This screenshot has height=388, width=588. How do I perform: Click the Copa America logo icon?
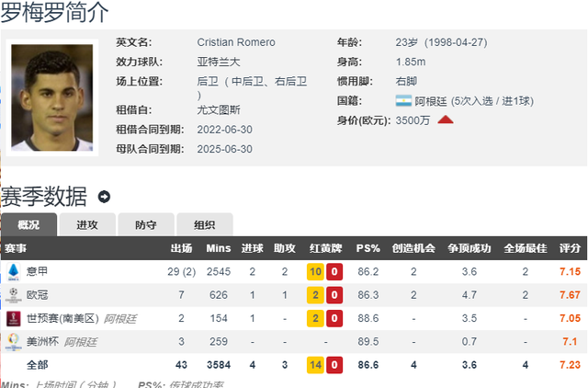point(13,341)
